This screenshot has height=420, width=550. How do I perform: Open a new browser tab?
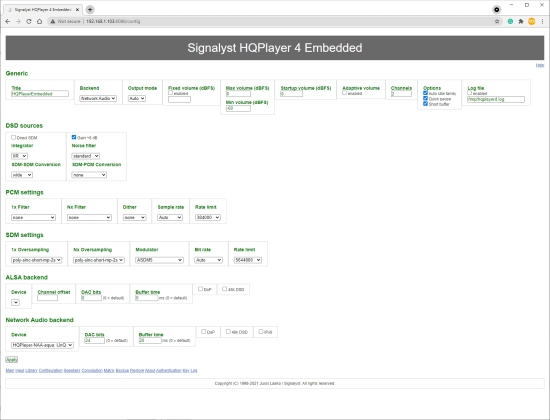pos(90,9)
